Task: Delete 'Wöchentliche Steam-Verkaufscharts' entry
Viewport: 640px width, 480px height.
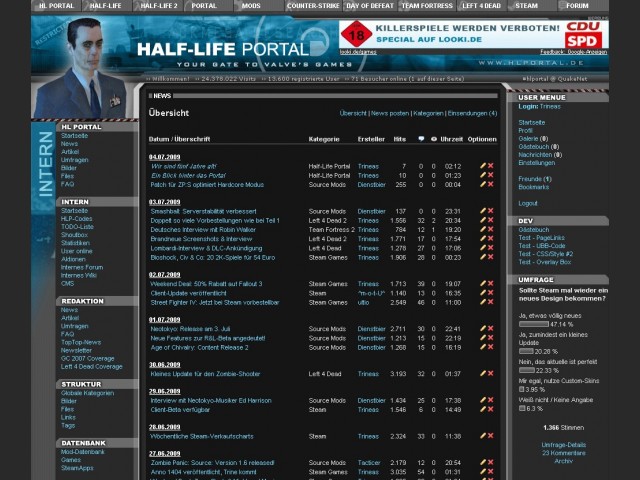Action: pos(491,436)
